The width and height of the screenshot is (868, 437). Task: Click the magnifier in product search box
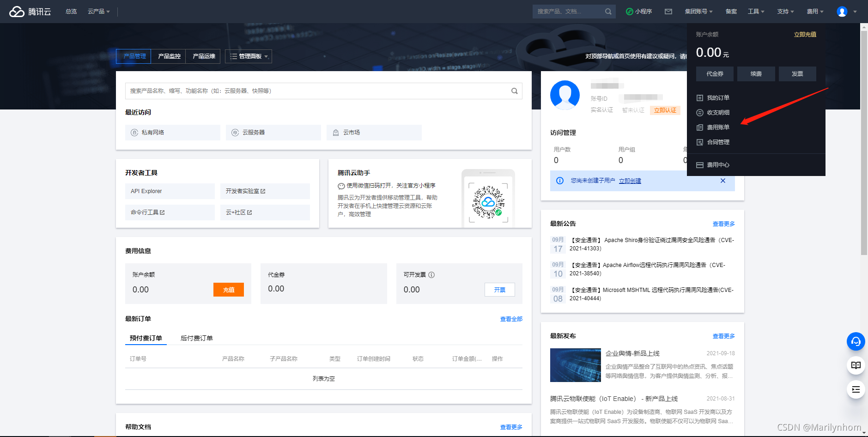(514, 91)
